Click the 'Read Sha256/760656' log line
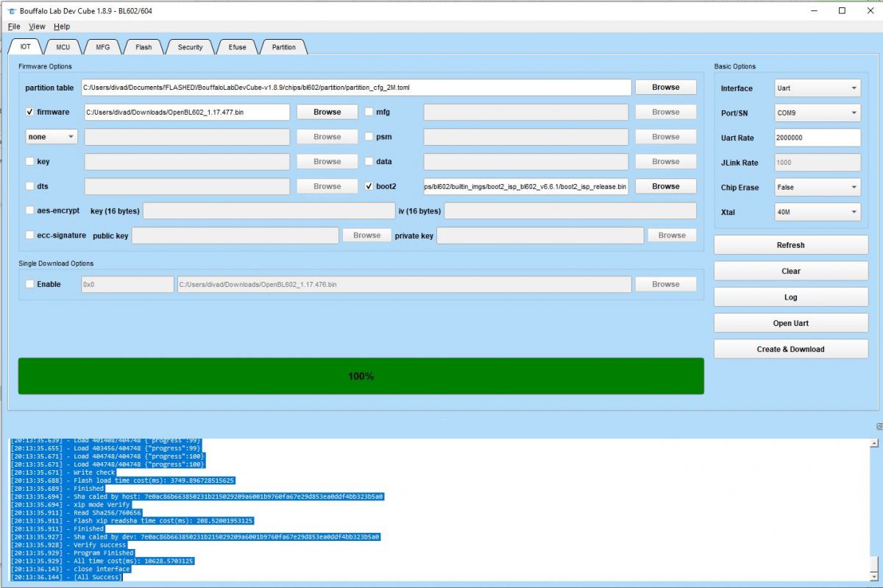 pyautogui.click(x=76, y=513)
